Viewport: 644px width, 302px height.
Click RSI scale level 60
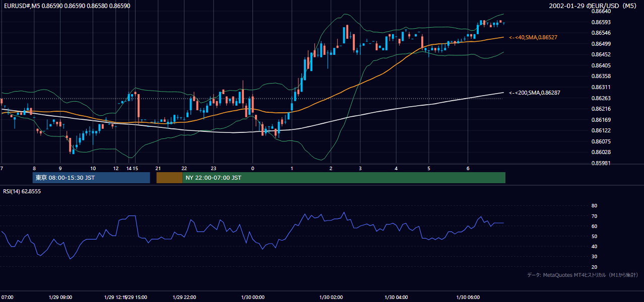tap(594, 226)
